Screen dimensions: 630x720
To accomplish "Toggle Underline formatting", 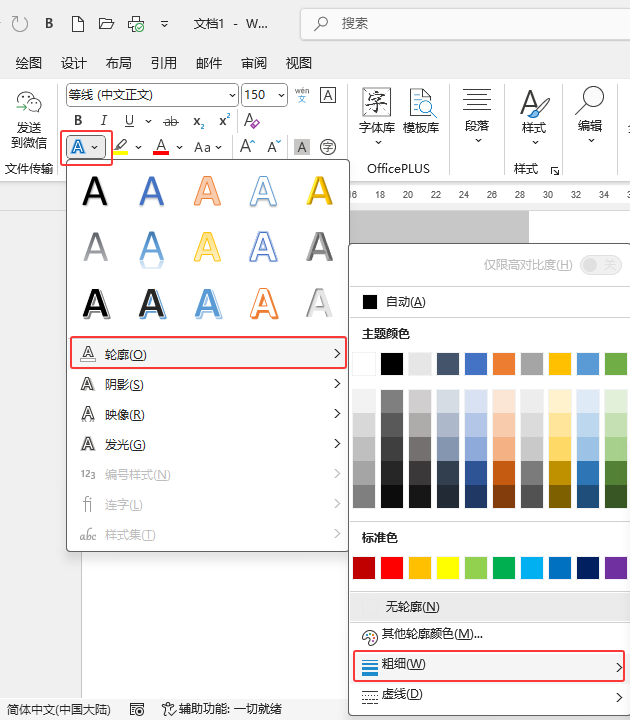I will coord(129,121).
